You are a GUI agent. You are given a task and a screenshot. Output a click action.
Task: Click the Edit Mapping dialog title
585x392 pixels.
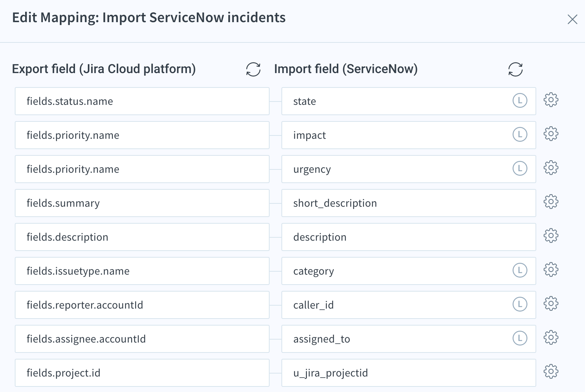tap(149, 18)
